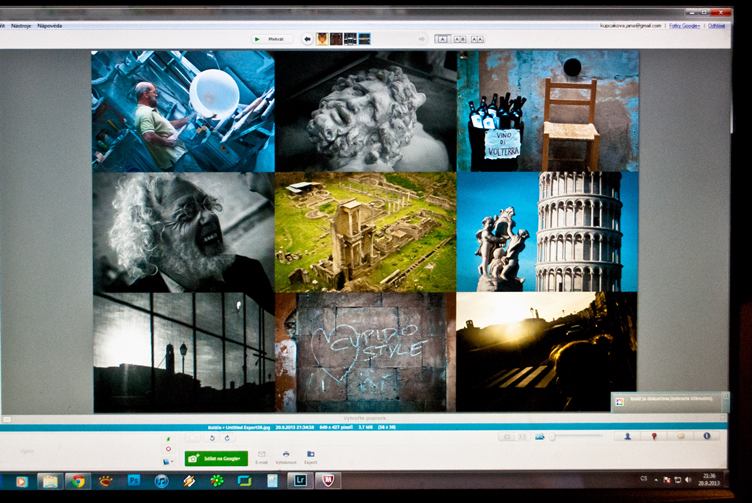752x503 pixels.
Task: Select the third filmstrip thumbnail
Action: [x=350, y=39]
